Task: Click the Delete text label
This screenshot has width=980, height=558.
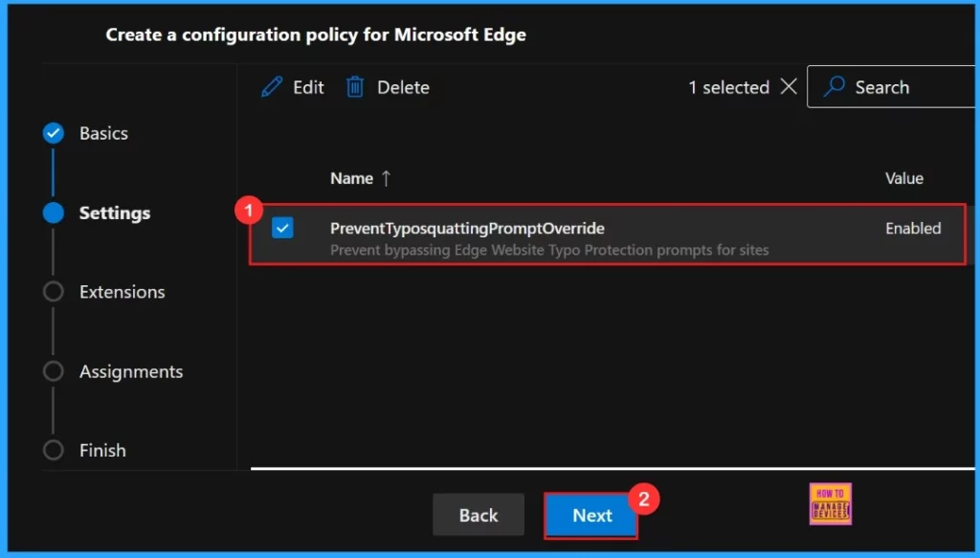Action: point(403,87)
